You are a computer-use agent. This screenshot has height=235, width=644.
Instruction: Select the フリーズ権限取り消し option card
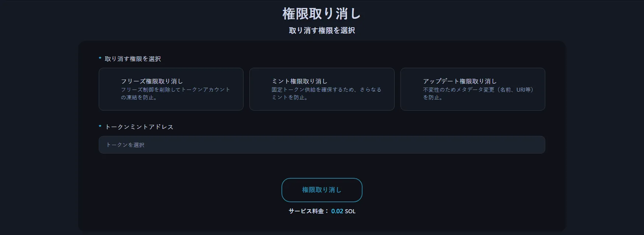171,89
